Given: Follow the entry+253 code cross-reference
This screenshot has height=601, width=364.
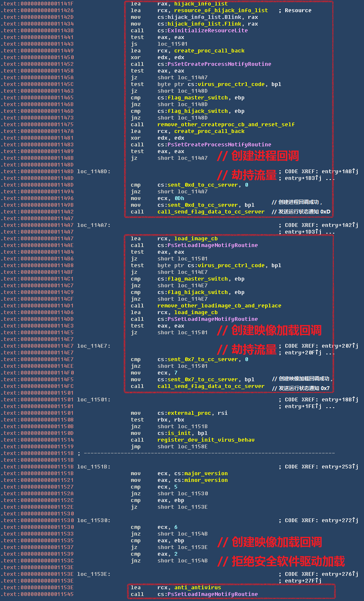Looking at the screenshot, I should (x=339, y=467).
